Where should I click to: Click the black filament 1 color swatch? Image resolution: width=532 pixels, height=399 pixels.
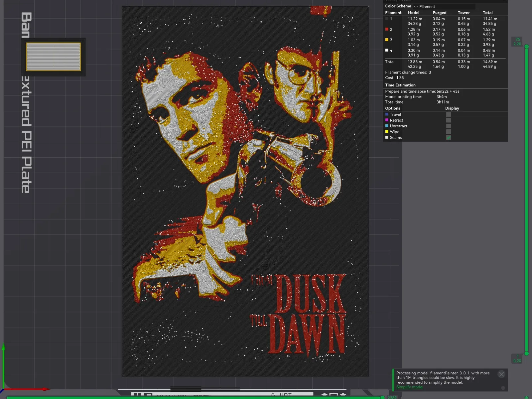click(387, 19)
